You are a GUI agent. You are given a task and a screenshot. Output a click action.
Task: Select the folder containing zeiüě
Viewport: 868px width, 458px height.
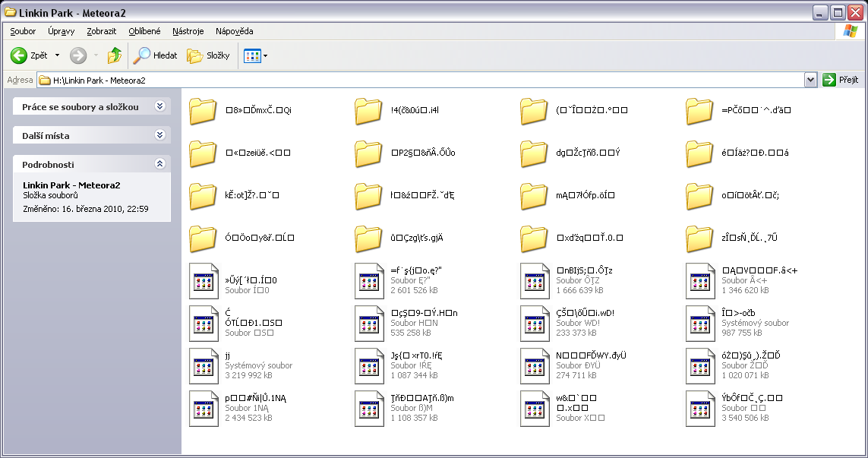point(239,153)
